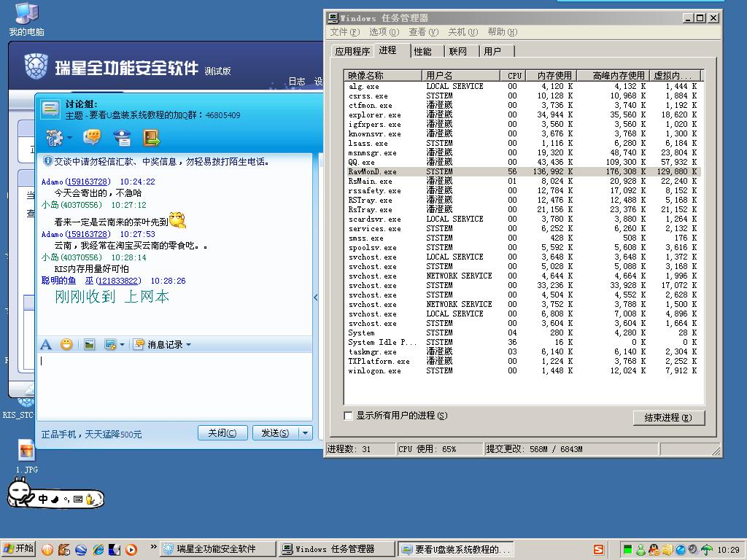Toggle 显示所有用户的进程 checkbox
This screenshot has width=747, height=560.
(x=348, y=416)
